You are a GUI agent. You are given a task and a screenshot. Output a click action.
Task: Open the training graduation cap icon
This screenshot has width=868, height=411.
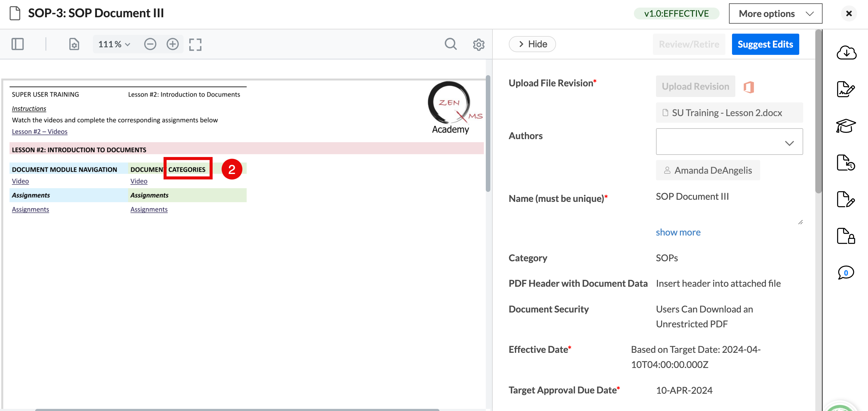coord(846,126)
